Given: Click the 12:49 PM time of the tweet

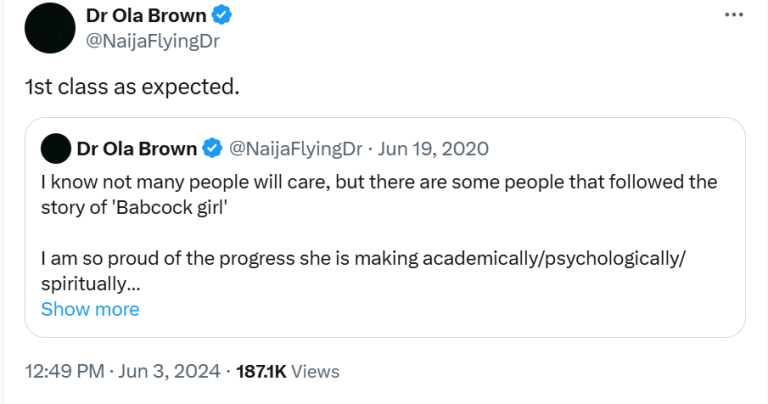Looking at the screenshot, I should tap(65, 371).
